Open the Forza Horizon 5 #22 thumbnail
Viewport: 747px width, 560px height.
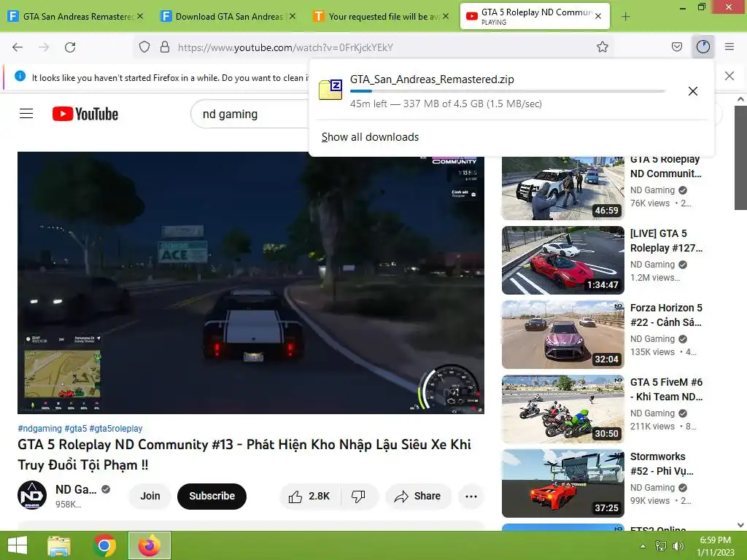pos(562,335)
